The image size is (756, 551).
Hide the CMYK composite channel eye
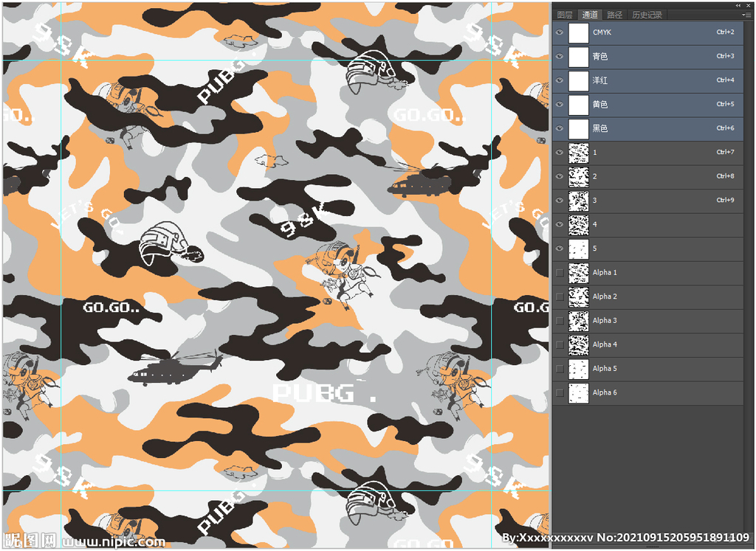560,32
